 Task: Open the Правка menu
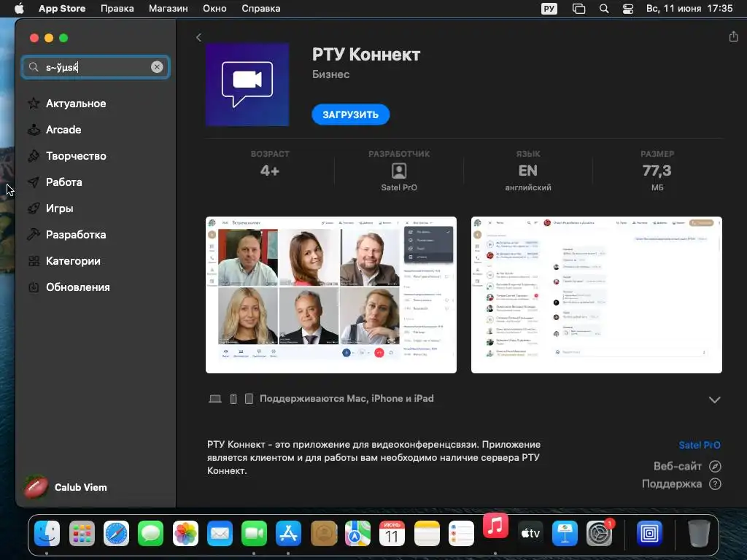(x=117, y=9)
